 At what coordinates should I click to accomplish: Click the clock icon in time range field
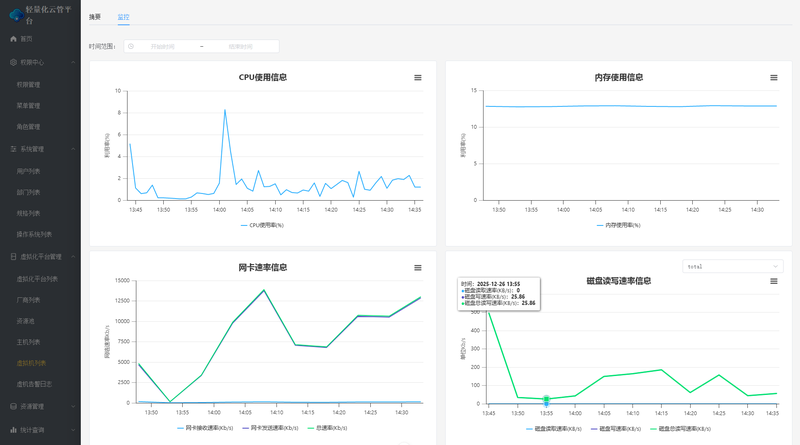click(x=131, y=46)
